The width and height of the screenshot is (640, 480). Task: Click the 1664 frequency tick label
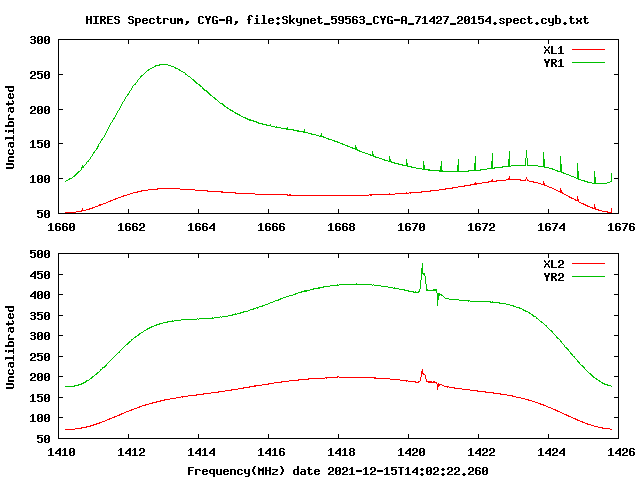tap(201, 227)
